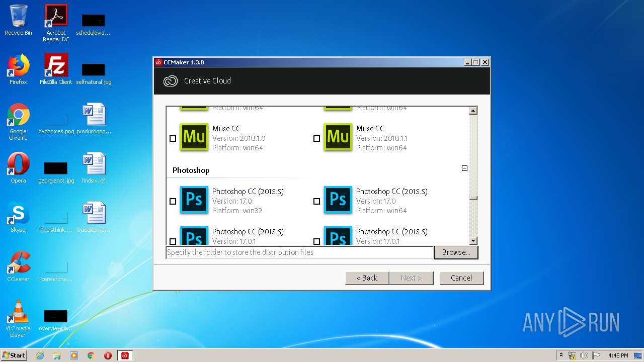
Task: Click the Muse CC 2018.1.1 icon
Action: click(338, 137)
